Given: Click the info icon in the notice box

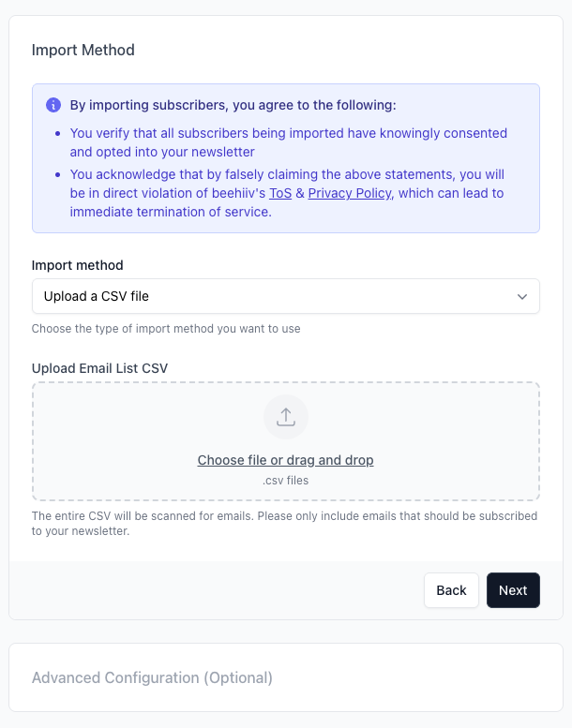Looking at the screenshot, I should click(53, 105).
